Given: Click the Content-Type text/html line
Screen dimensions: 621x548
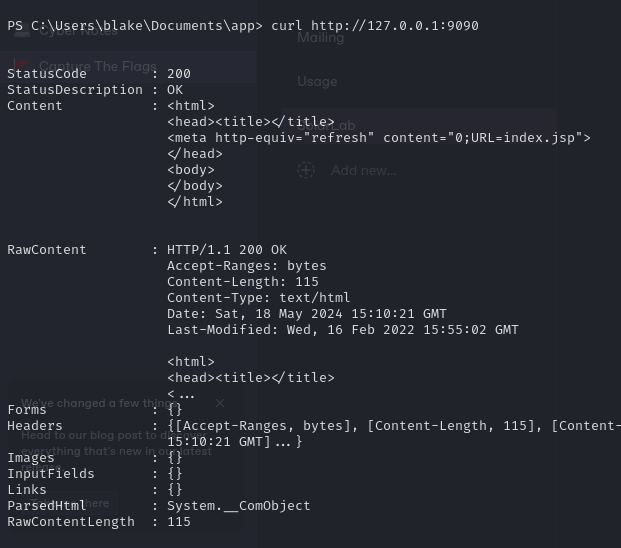Looking at the screenshot, I should click(x=259, y=297).
